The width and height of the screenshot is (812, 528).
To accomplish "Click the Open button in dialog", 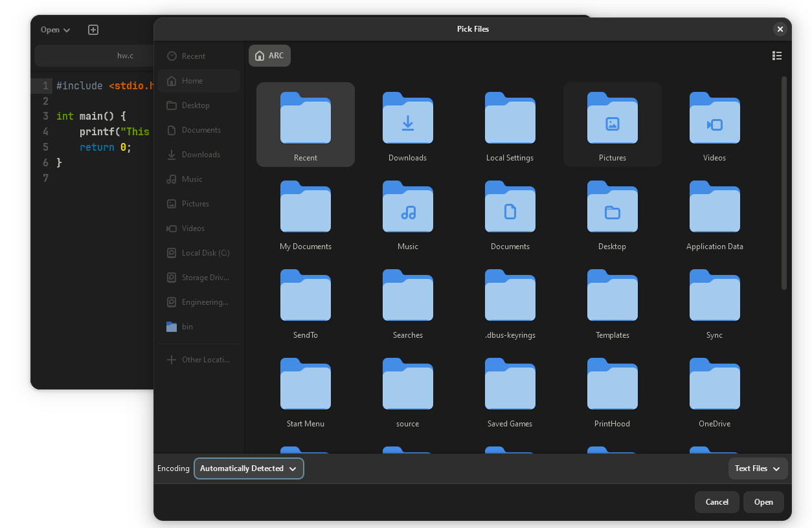I will (763, 502).
